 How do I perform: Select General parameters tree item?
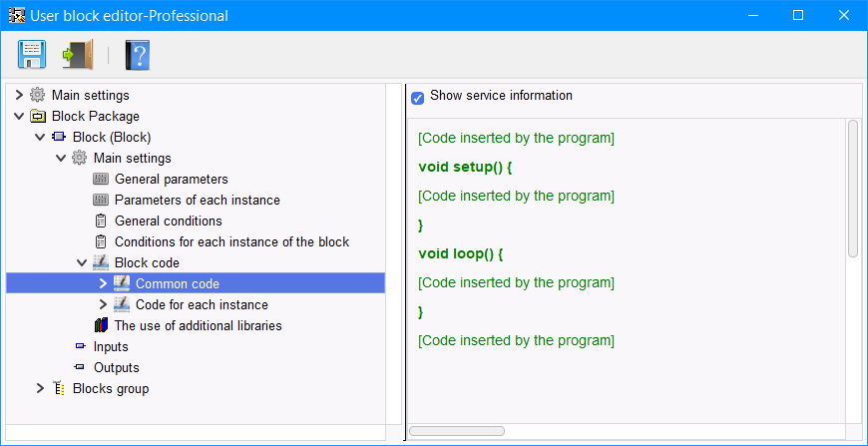(x=171, y=179)
